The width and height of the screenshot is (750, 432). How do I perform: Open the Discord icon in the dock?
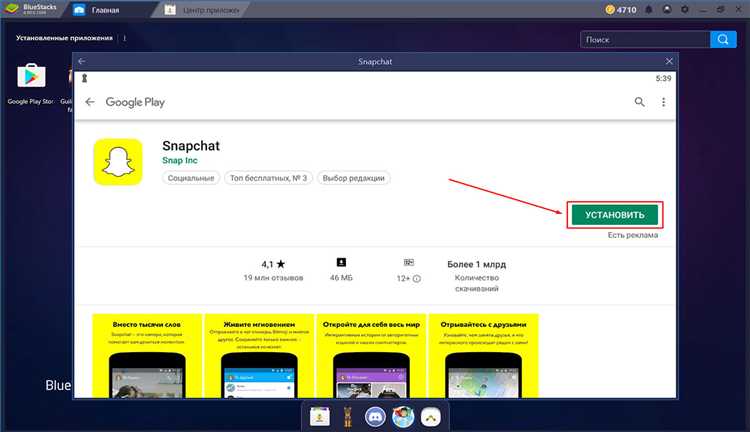[x=375, y=417]
